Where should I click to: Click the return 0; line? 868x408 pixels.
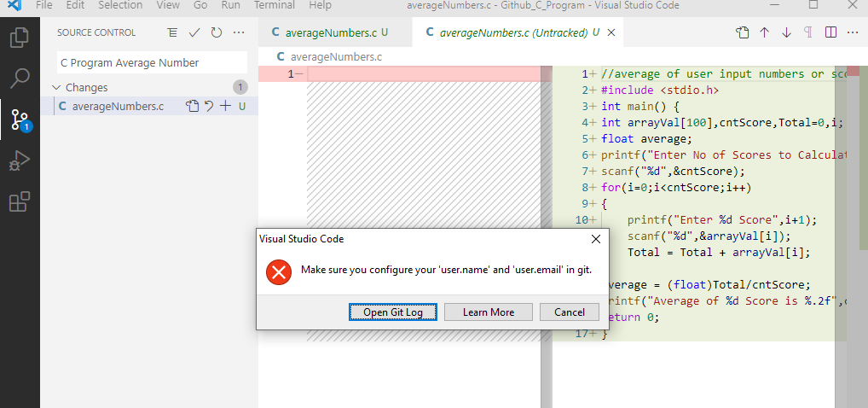point(634,318)
